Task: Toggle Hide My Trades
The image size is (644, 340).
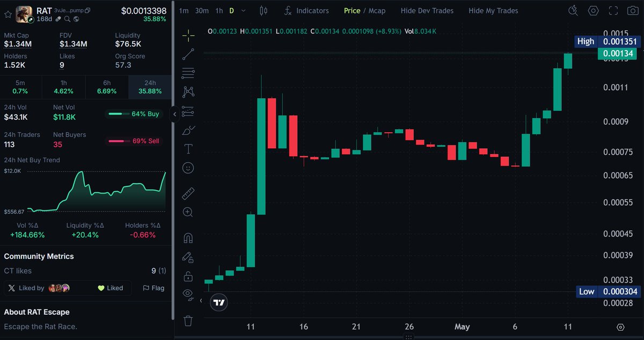Action: point(493,10)
